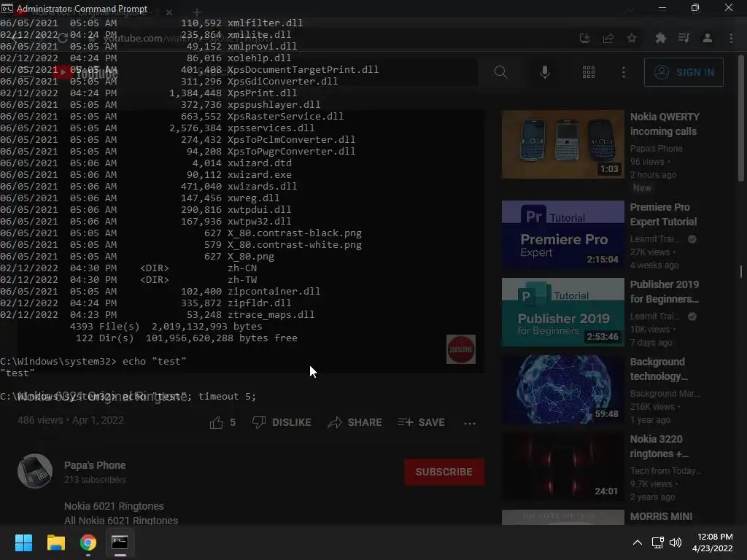Open Nokia 3220 ringtones video thumbnail
The width and height of the screenshot is (747, 560).
(562, 466)
